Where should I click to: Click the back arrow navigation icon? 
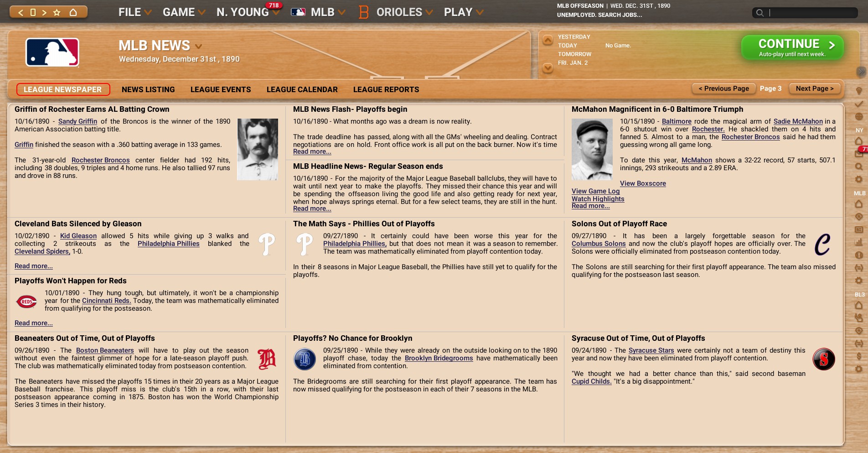[21, 12]
